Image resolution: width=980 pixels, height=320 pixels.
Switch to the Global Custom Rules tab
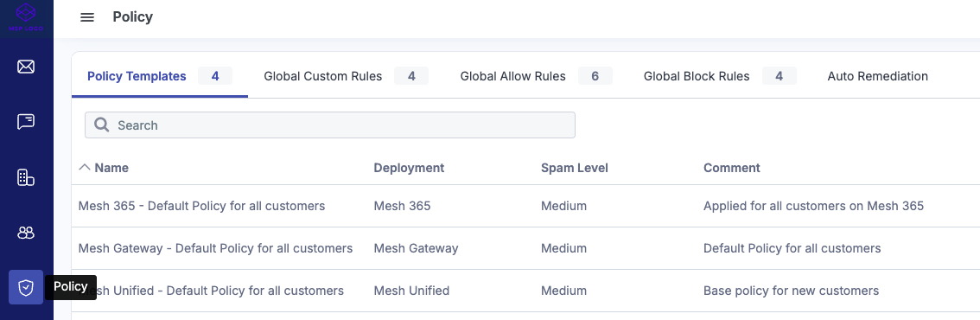[346, 76]
